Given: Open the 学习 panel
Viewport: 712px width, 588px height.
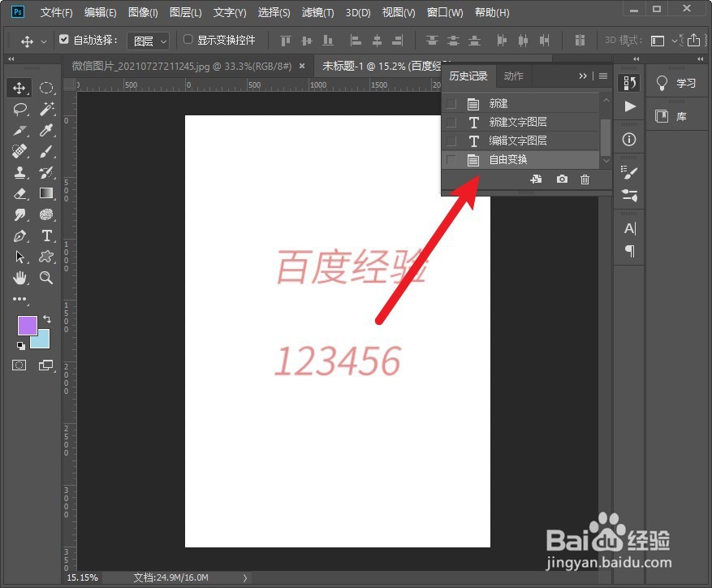Looking at the screenshot, I should pyautogui.click(x=676, y=83).
